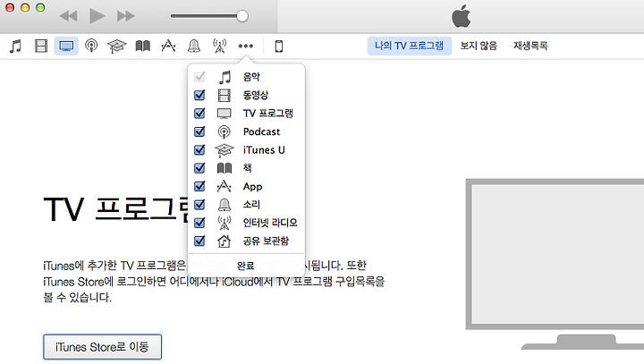Screen dimensions: 644x364
Task: Uncheck the iTunes U checkbox
Action: [199, 149]
